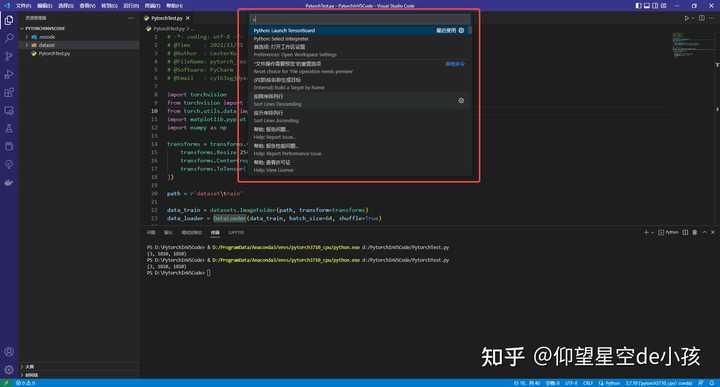The image size is (720, 387).
Task: Click the command palette input field
Action: tap(360, 19)
